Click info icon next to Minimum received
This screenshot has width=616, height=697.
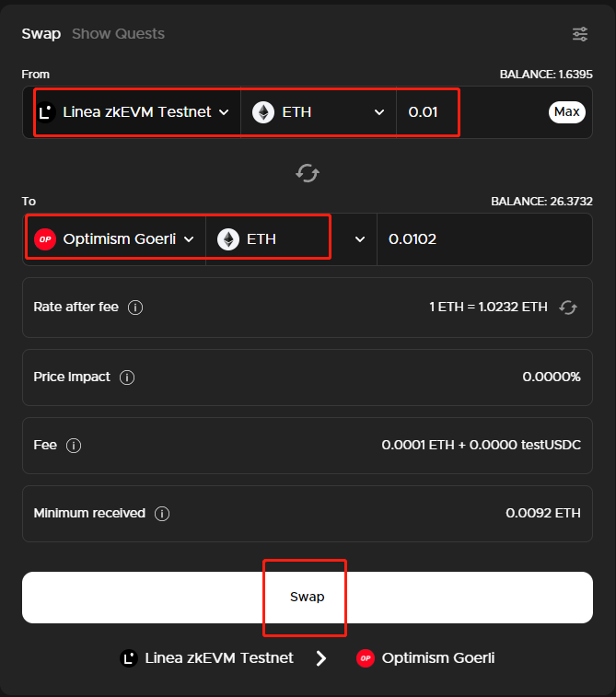[x=162, y=514]
